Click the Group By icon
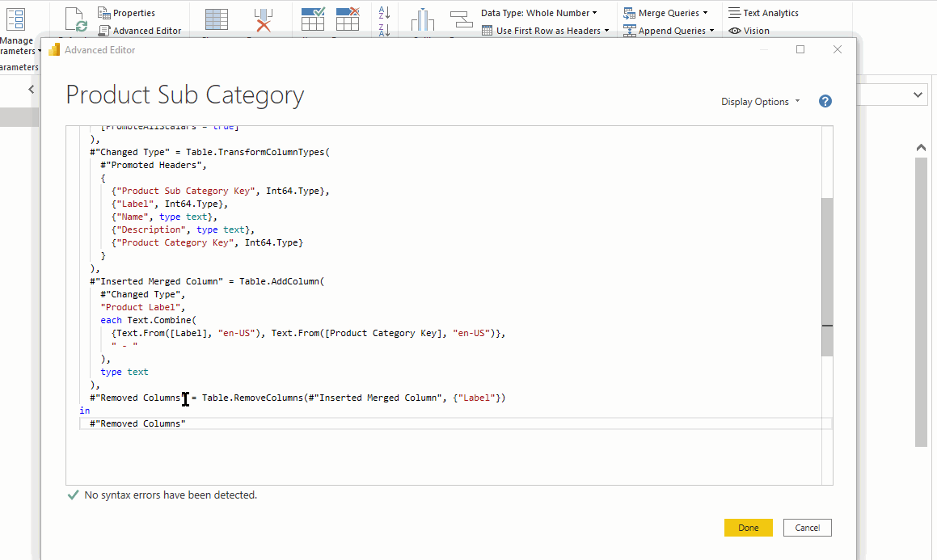This screenshot has width=937, height=560. [x=461, y=19]
